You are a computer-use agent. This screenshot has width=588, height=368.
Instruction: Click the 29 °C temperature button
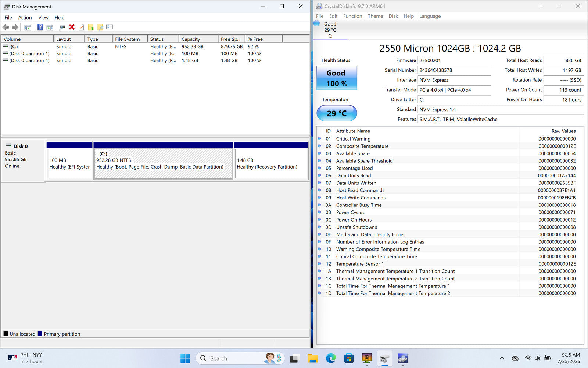(337, 113)
